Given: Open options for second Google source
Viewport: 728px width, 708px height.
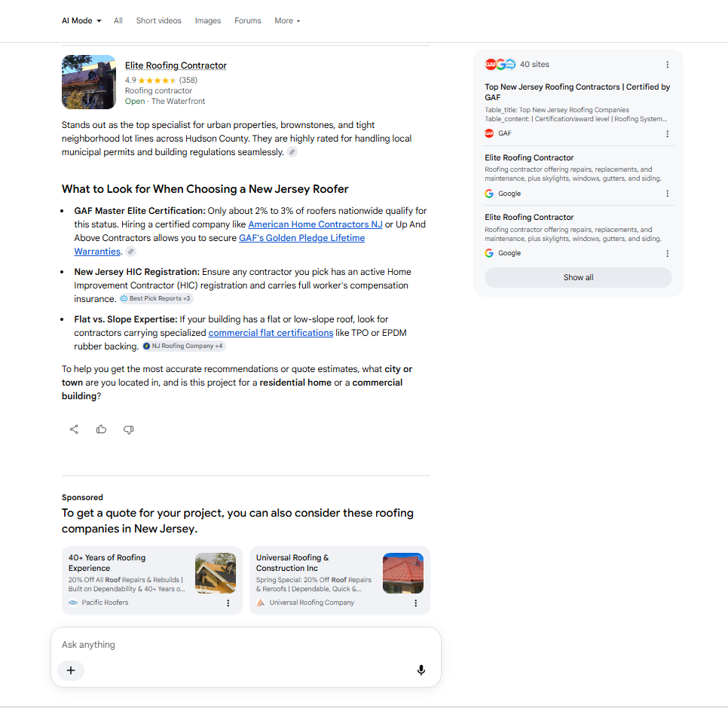Looking at the screenshot, I should pos(667,253).
